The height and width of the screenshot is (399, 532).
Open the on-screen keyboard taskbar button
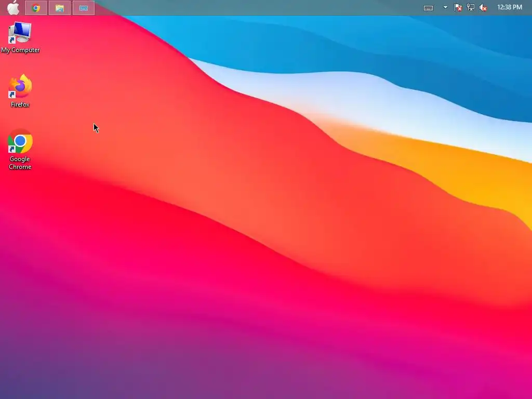point(84,8)
